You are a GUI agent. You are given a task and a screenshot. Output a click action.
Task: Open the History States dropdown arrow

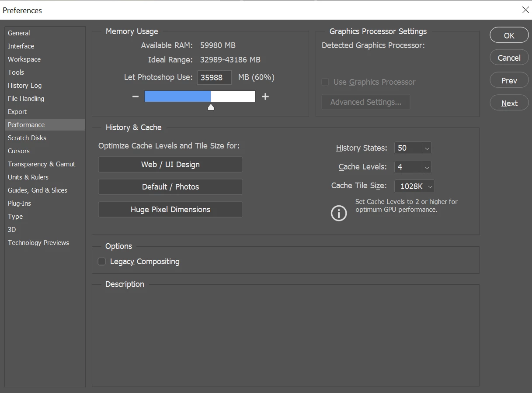(427, 148)
